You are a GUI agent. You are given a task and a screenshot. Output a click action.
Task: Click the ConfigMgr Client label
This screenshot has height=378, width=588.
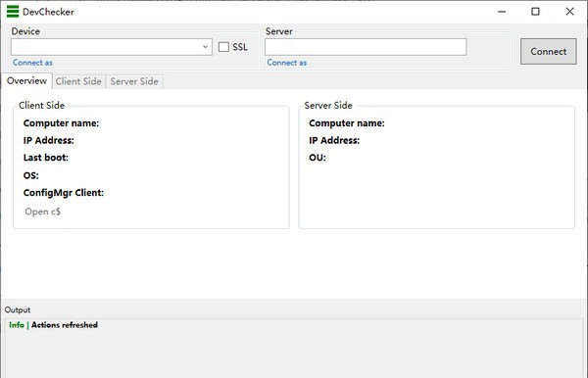[x=64, y=193]
